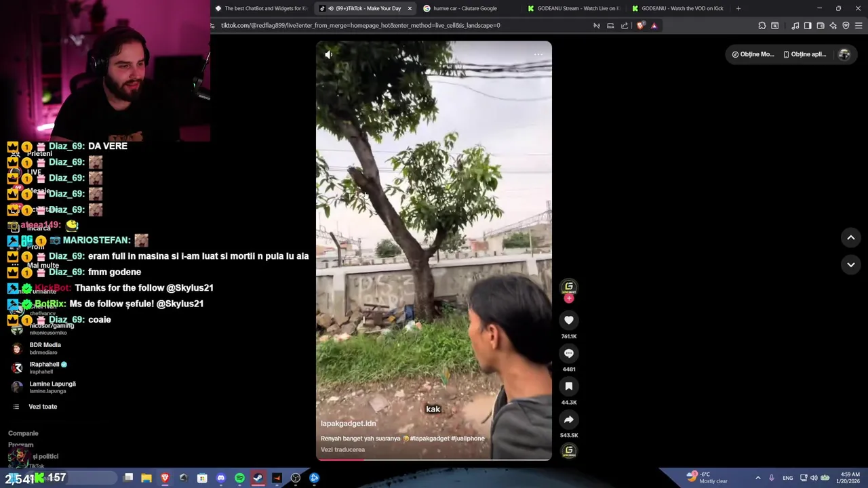Share the video via arrow icon
The width and height of the screenshot is (868, 488).
[x=569, y=420]
